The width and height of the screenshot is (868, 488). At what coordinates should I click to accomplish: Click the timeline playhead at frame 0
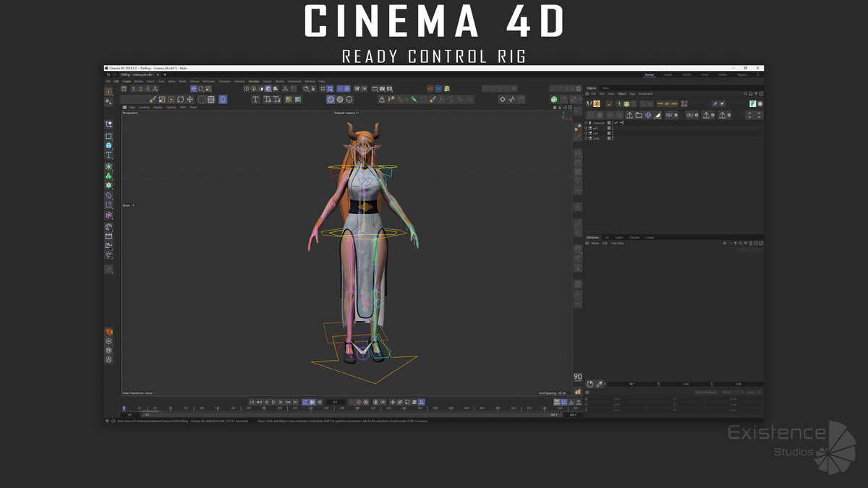pos(124,408)
